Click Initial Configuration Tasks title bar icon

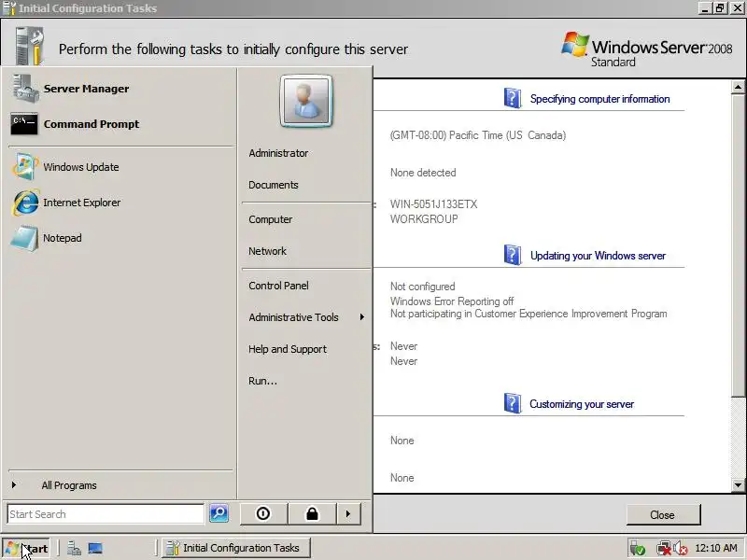coord(9,8)
